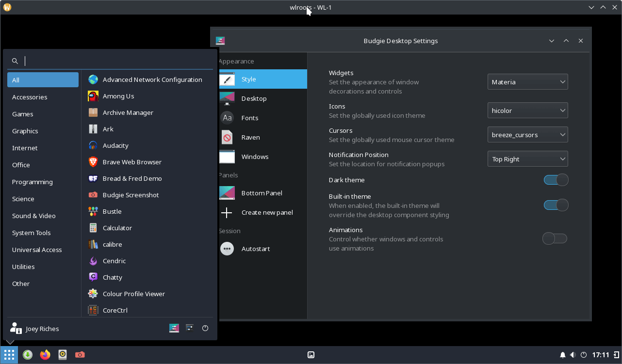This screenshot has height=364, width=622.
Task: Open Budgie Desktop Settings icon in menu footer
Action: [174, 328]
